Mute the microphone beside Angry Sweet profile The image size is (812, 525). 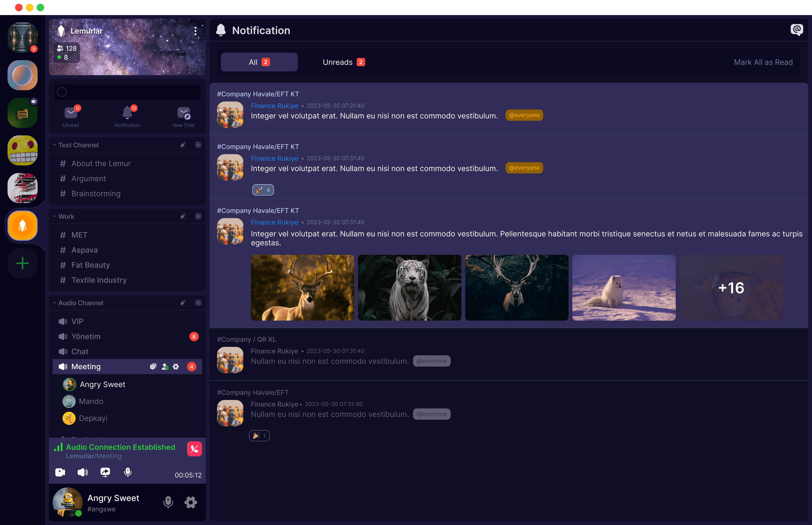click(x=168, y=502)
